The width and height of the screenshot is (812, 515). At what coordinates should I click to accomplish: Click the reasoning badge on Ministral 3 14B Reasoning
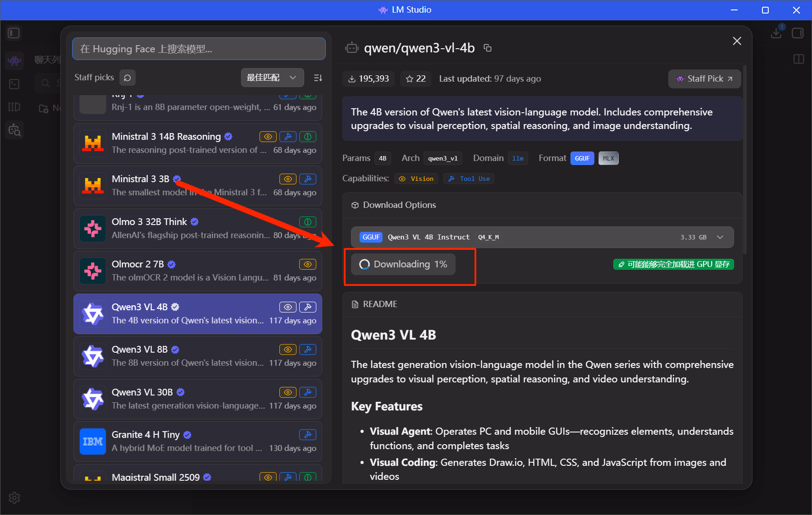click(x=308, y=137)
